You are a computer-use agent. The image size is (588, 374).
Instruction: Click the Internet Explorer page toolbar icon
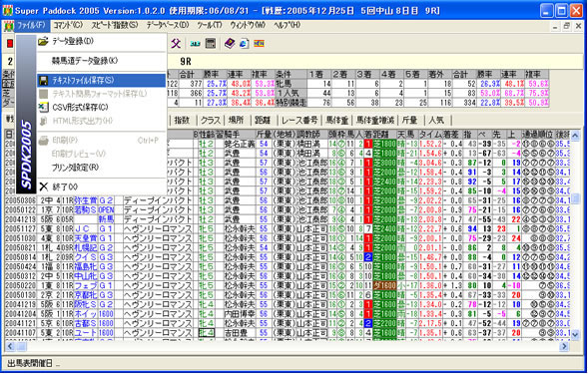tap(245, 44)
